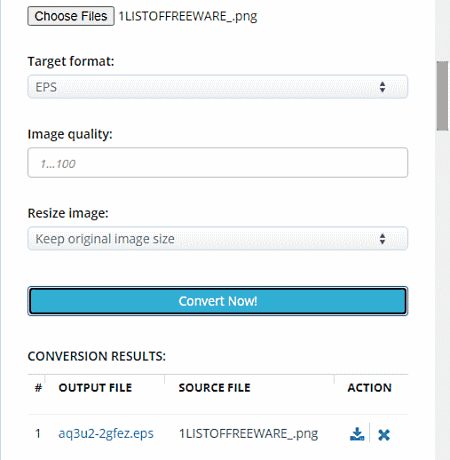Click the arrows on Target format selector
Viewport: 450px width, 460px height.
tap(382, 87)
